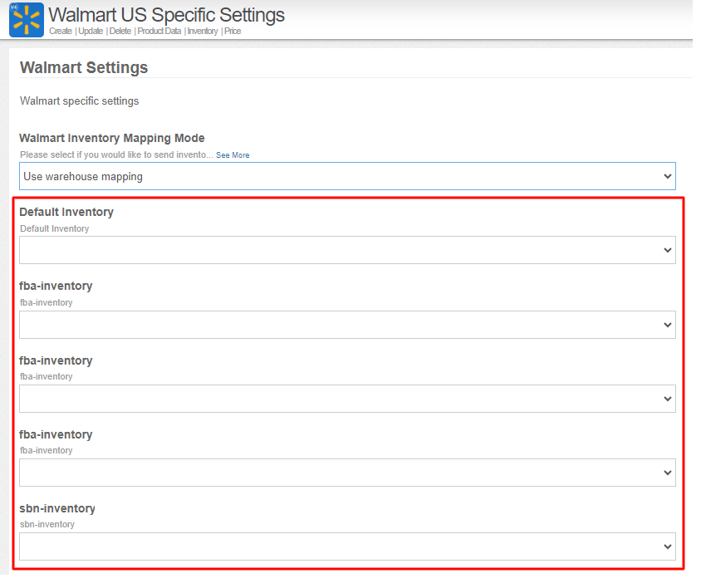Click the chevron arrow of Default Inventory select
701x588 pixels.
tap(668, 250)
